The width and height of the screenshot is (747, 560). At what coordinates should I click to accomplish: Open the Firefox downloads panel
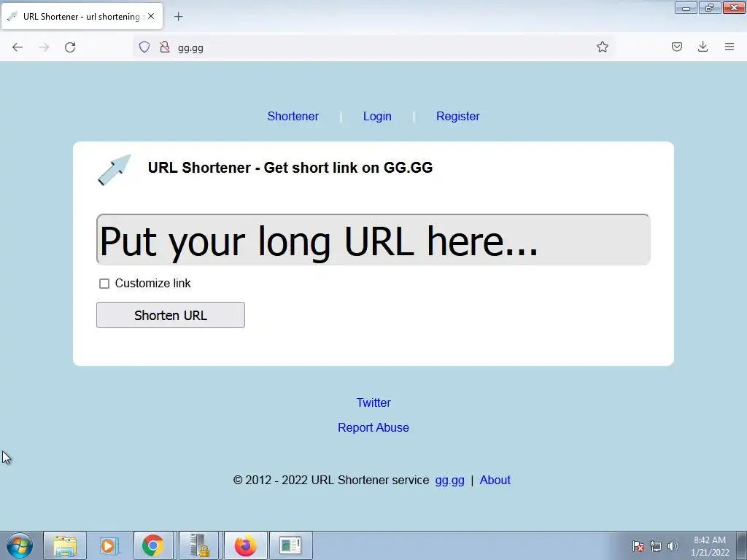coord(703,47)
